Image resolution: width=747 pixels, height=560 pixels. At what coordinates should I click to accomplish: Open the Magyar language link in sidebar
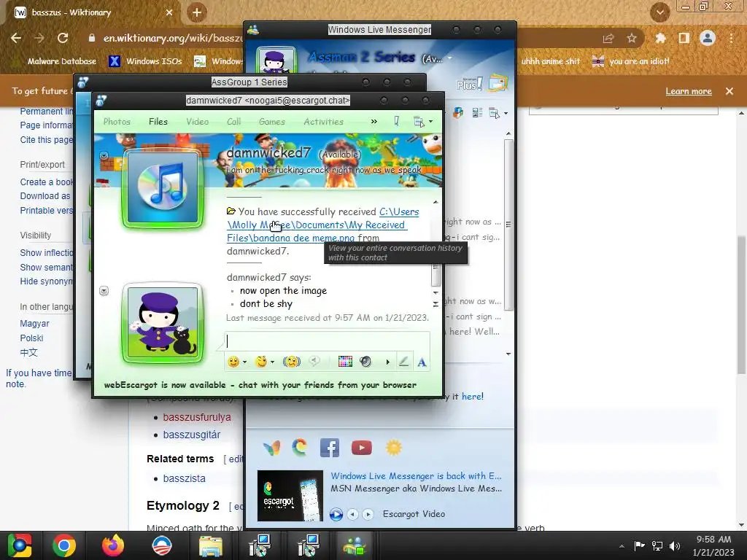click(35, 323)
